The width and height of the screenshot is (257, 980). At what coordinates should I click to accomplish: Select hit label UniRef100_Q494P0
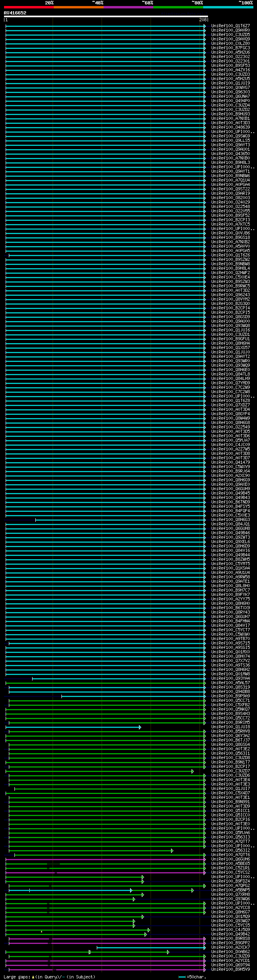coord(230,101)
